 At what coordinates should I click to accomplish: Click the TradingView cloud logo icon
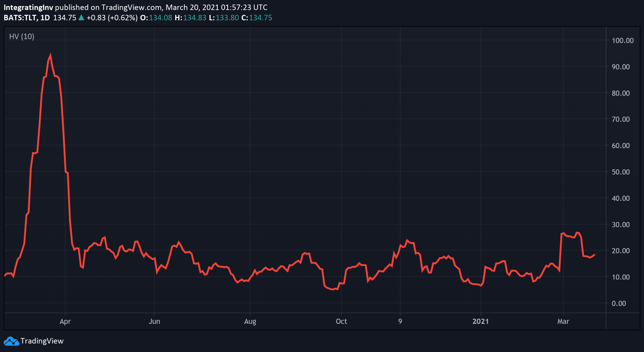point(11,341)
